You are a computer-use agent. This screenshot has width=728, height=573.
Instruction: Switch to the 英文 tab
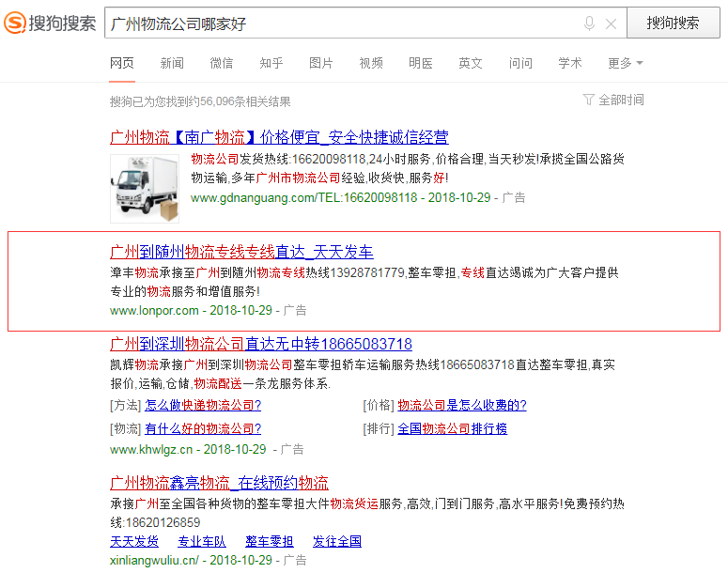pyautogui.click(x=471, y=63)
